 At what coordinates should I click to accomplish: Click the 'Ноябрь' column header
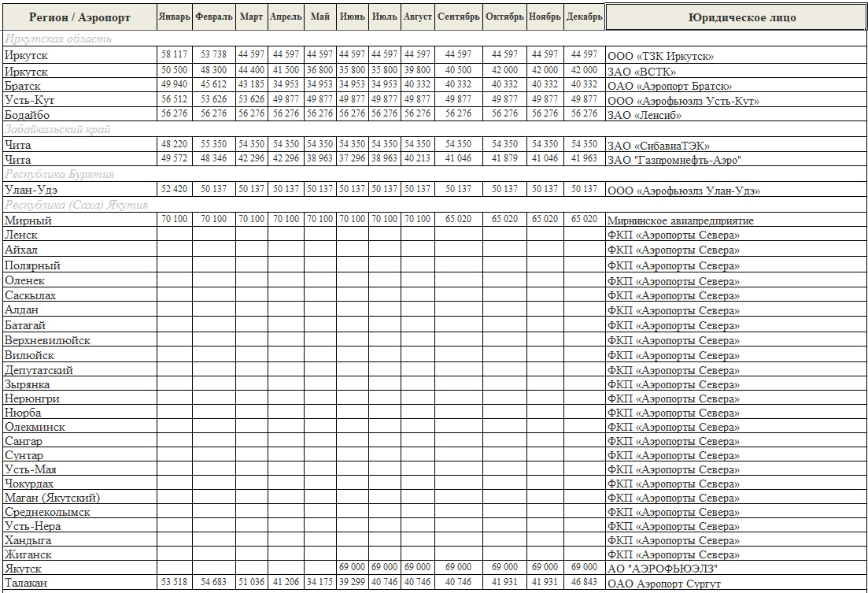point(545,17)
